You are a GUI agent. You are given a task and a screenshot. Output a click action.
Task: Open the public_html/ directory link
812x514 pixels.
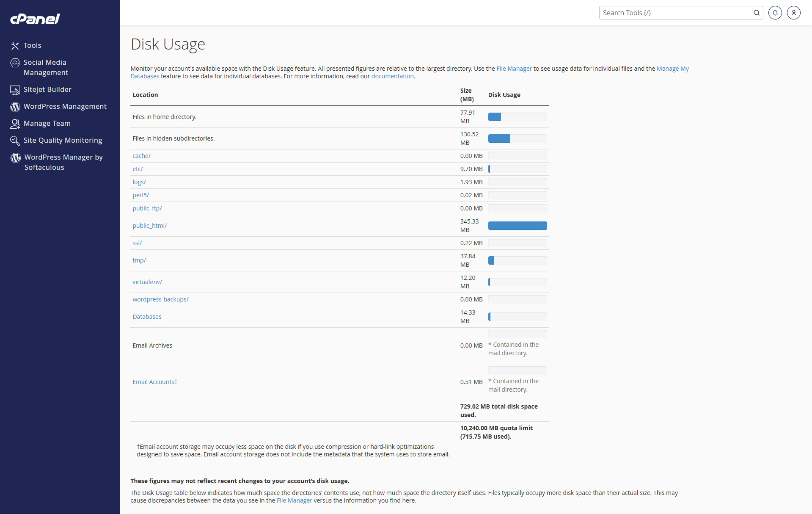(x=149, y=226)
